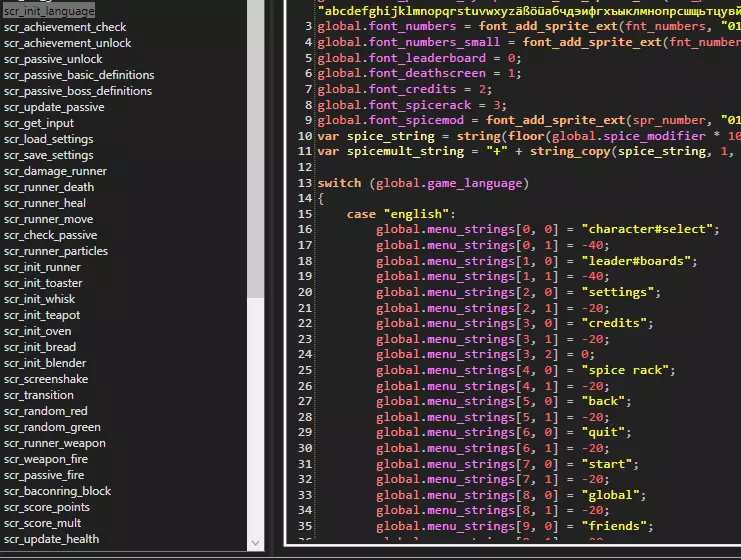Open scr_load_settings script
Screen dimensions: 741x560
[49, 139]
